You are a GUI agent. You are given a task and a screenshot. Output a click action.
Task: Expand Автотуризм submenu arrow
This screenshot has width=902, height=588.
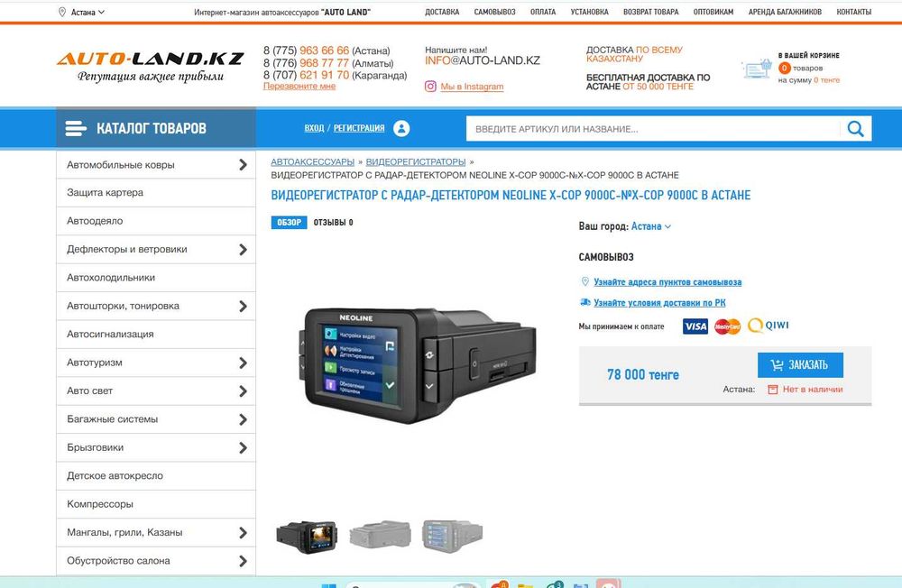pos(243,363)
